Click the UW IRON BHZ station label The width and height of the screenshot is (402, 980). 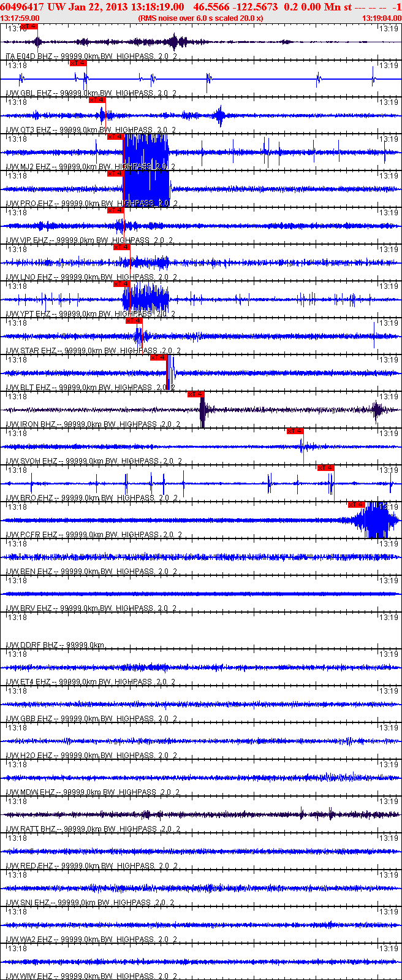(93, 424)
